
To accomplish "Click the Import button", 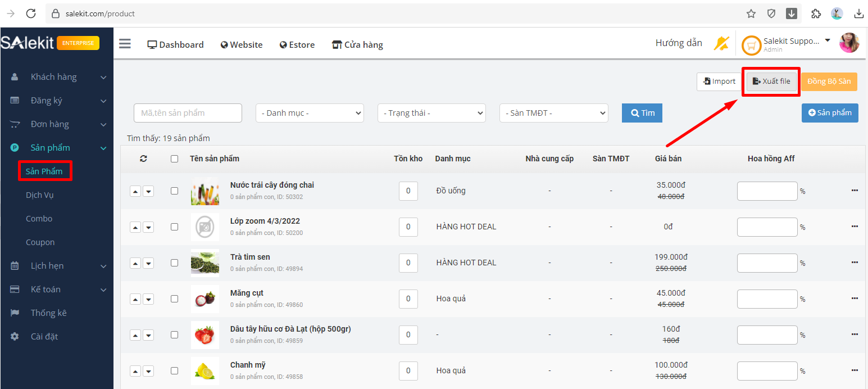I will (x=719, y=82).
